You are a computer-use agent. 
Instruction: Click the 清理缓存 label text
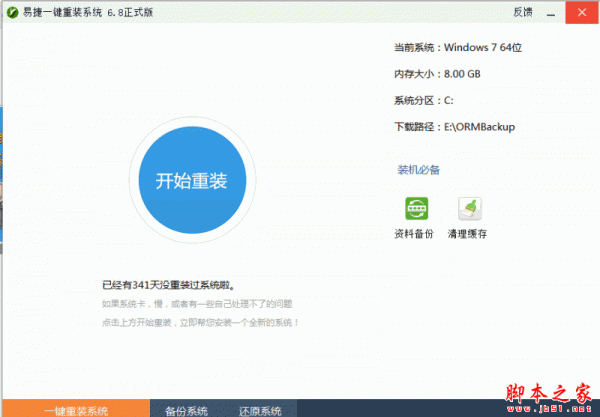tap(467, 234)
